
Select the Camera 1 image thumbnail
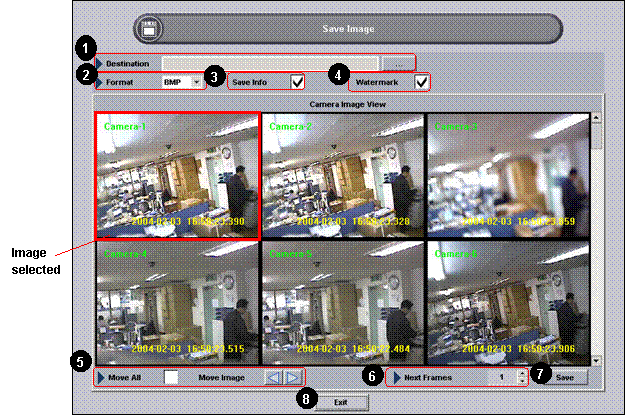point(177,176)
